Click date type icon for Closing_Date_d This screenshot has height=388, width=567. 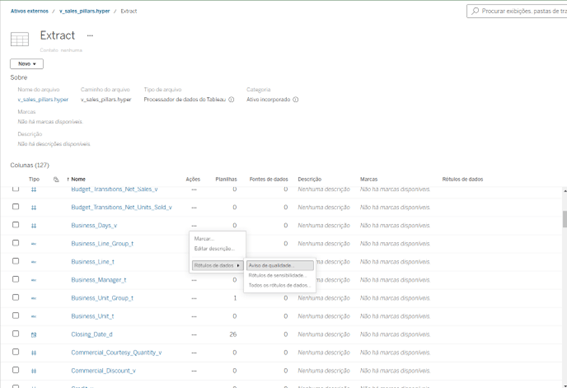pyautogui.click(x=34, y=334)
